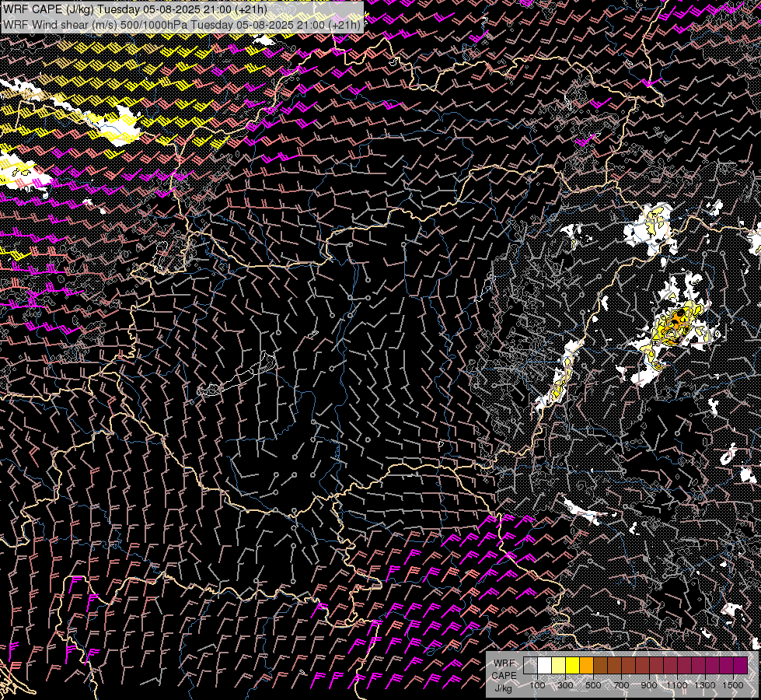Click the orange CAPE legend swatch
Image resolution: width=761 pixels, height=700 pixels.
[x=586, y=666]
